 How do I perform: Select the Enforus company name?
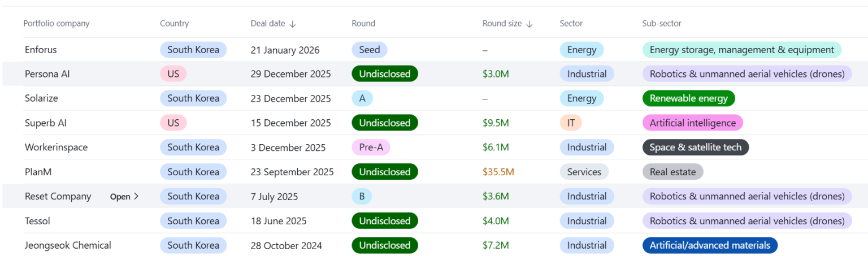pos(41,50)
